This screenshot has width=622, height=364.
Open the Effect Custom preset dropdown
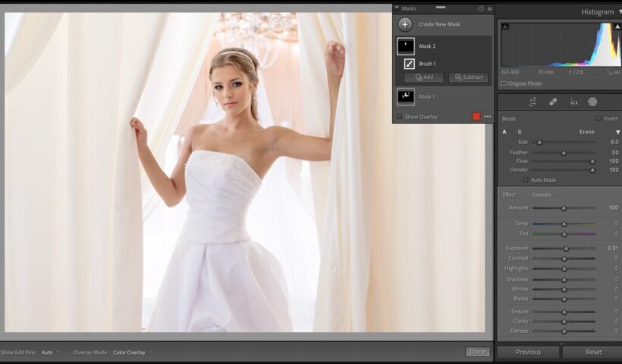coord(543,195)
